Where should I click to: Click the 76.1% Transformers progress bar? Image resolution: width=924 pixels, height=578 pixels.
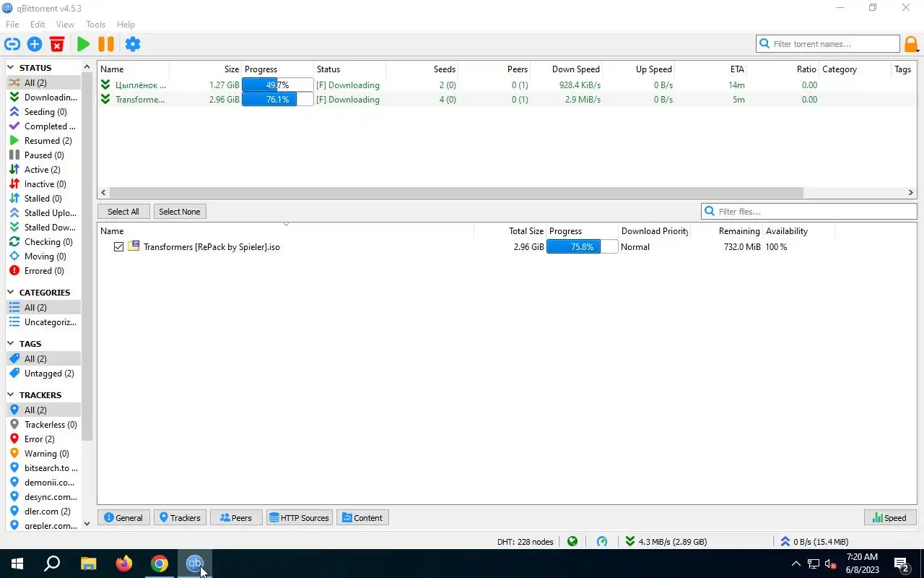[x=277, y=100]
